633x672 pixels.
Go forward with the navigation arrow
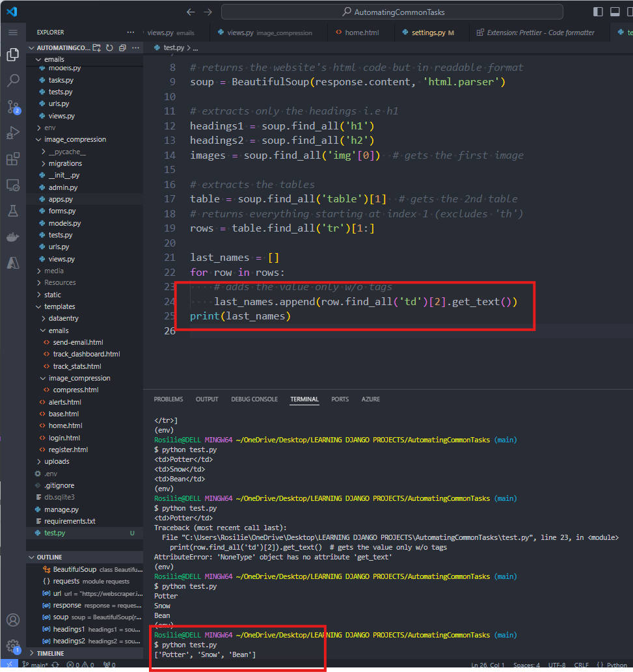[208, 12]
